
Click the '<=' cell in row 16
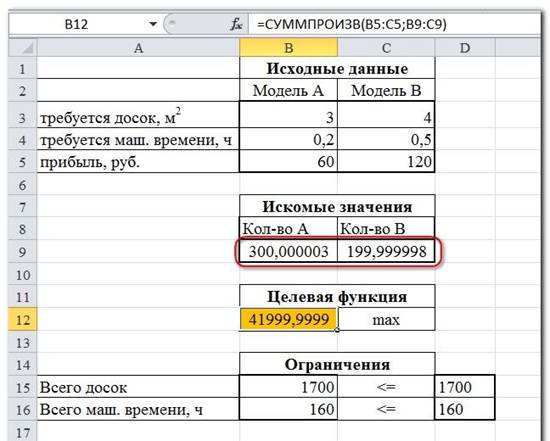386,409
